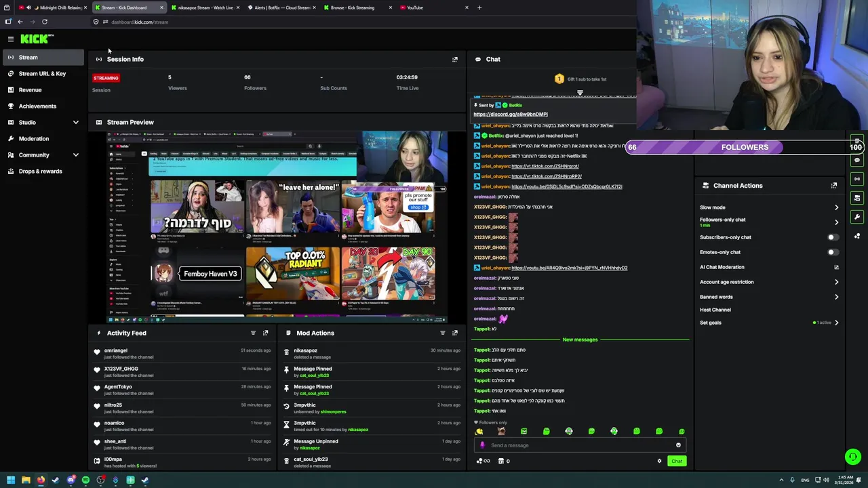The image size is (868, 488).
Task: Click the Stream Preview video
Action: 277,226
